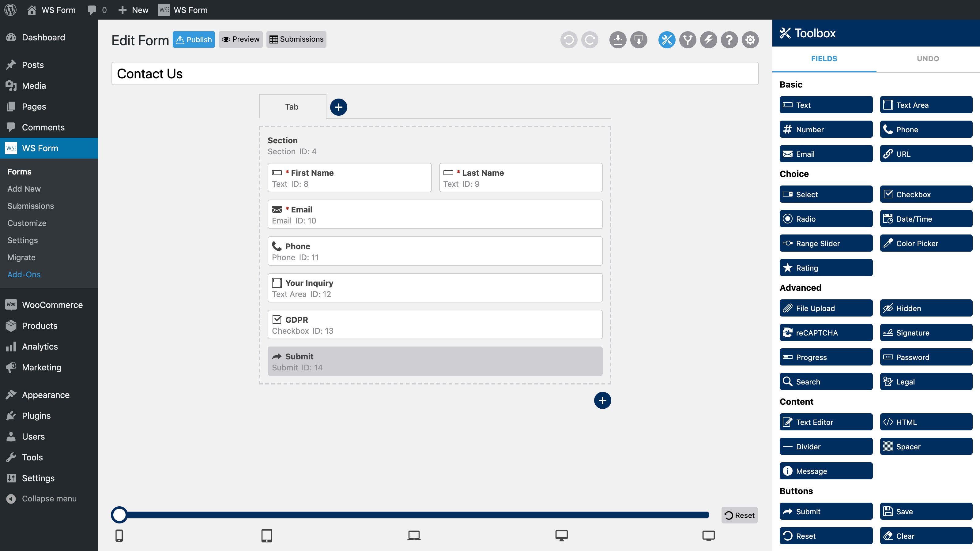Switch to the UNDO tab in Toolbox
Image resolution: width=980 pixels, height=551 pixels.
point(928,58)
